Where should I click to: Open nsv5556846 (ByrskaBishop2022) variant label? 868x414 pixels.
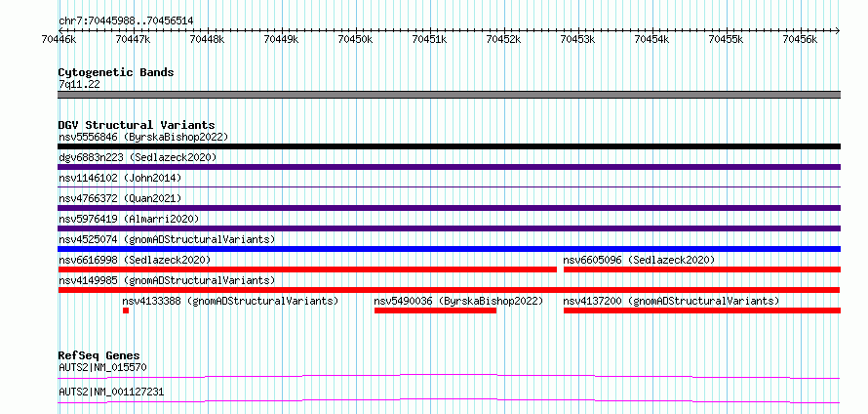pos(143,137)
